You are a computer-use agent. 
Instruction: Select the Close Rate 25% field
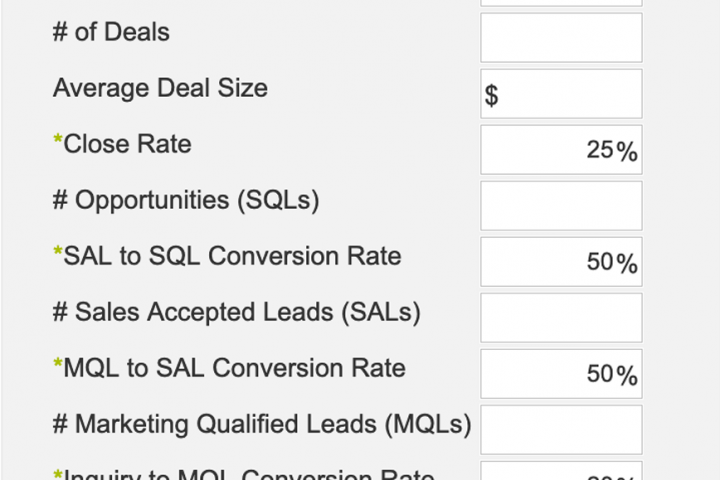click(x=561, y=150)
